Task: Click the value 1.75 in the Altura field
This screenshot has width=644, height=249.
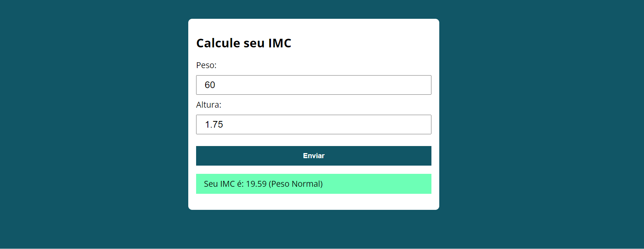Action: (214, 124)
